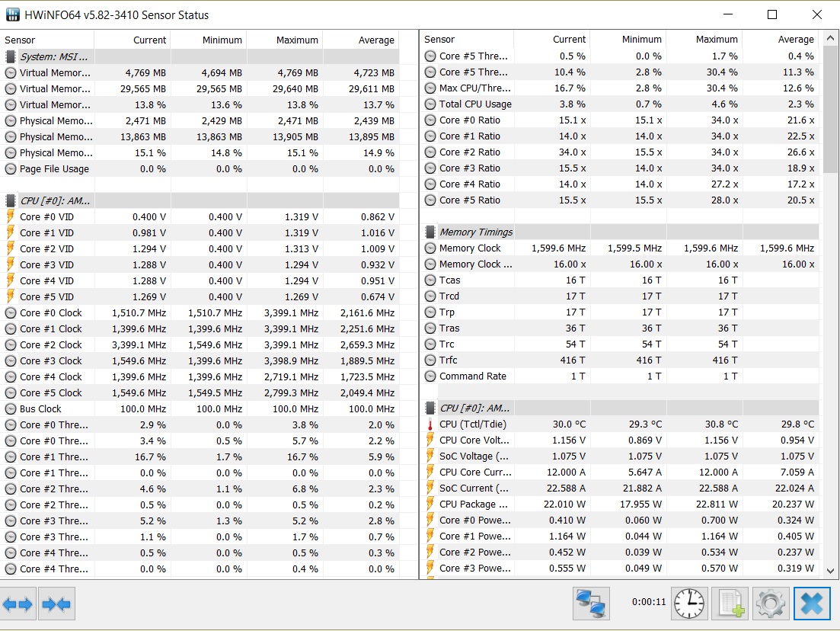The image size is (840, 631).
Task: Select the Memory Timings group header
Action: (x=619, y=232)
